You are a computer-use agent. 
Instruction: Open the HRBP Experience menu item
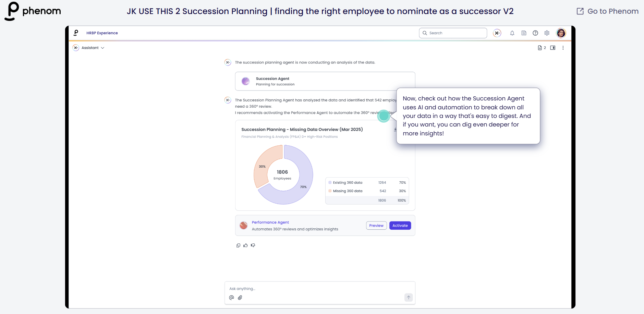coord(102,33)
